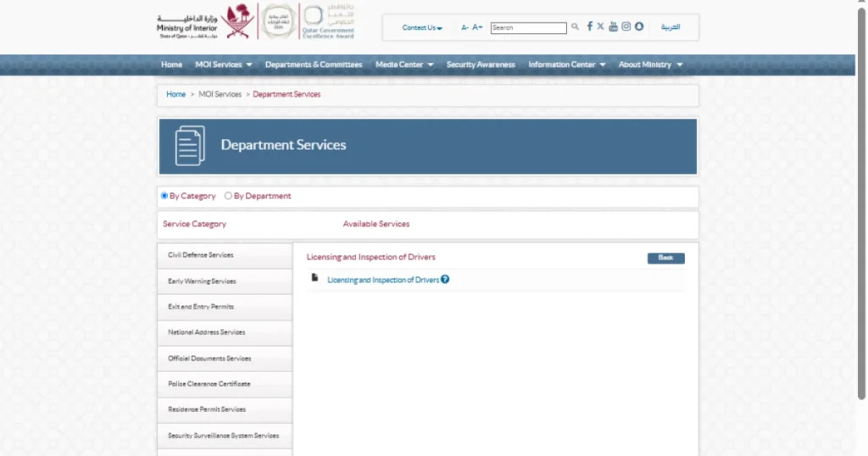Image resolution: width=868 pixels, height=456 pixels.
Task: Click inside the Search input field
Action: tap(529, 27)
